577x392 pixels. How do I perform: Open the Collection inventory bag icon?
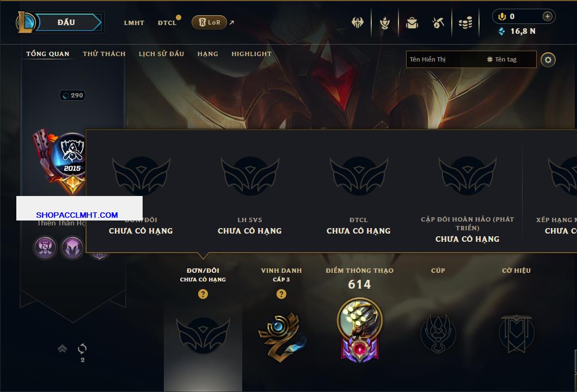(x=412, y=23)
